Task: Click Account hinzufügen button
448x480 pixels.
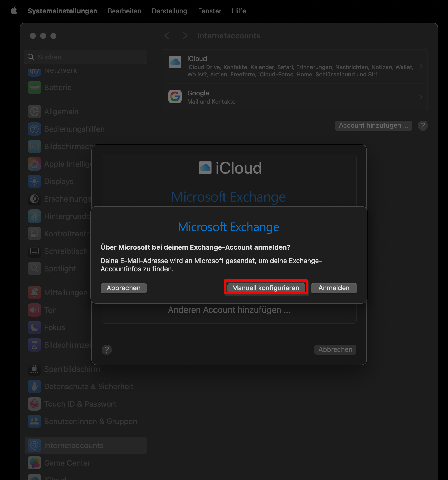Action: click(373, 125)
